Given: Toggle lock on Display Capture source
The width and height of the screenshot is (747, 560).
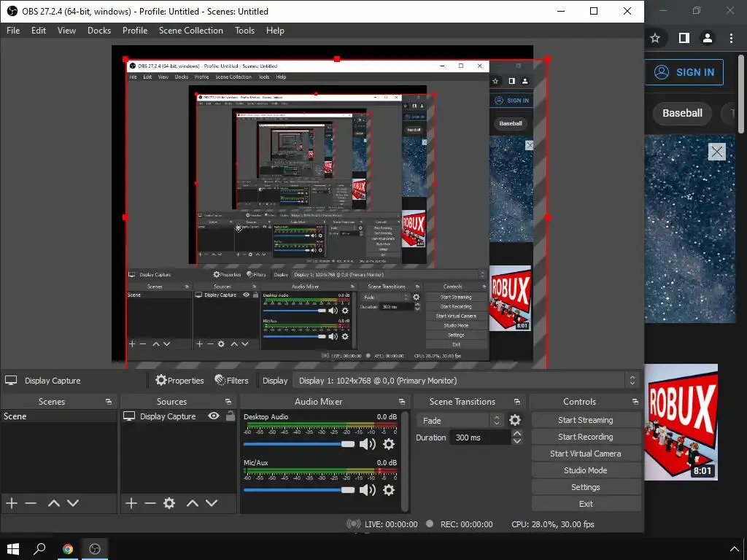Looking at the screenshot, I should point(231,416).
